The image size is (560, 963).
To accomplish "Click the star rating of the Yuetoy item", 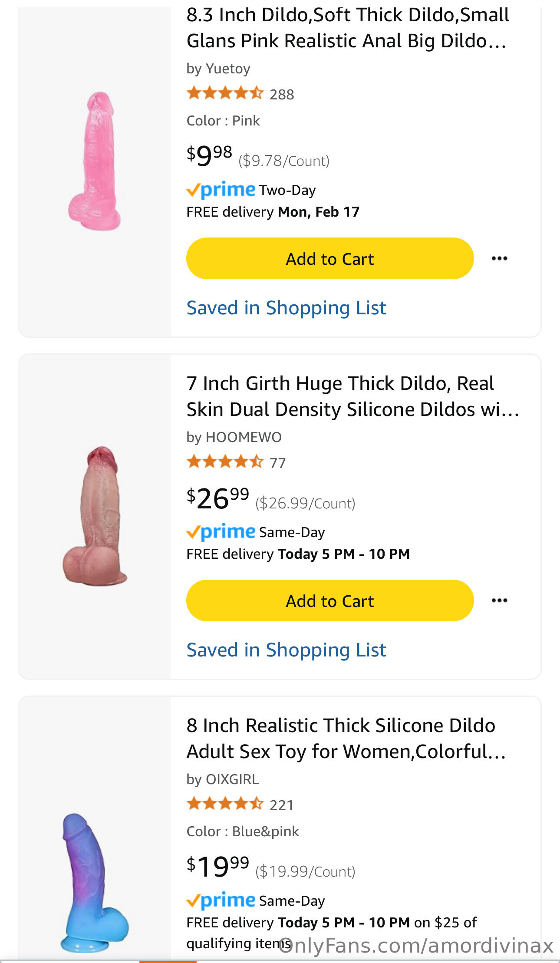I will (x=225, y=93).
